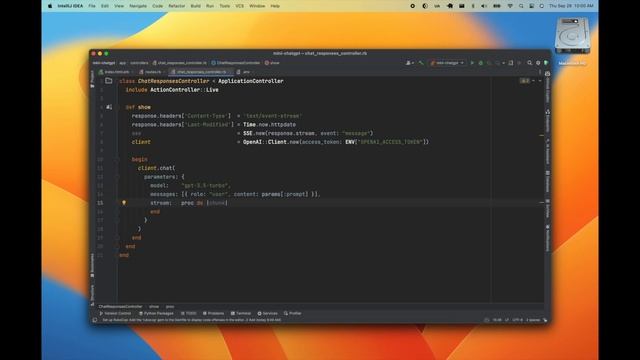The height and width of the screenshot is (360, 640).
Task: Open macOS Spotlight search in menu bar
Action: (x=521, y=6)
